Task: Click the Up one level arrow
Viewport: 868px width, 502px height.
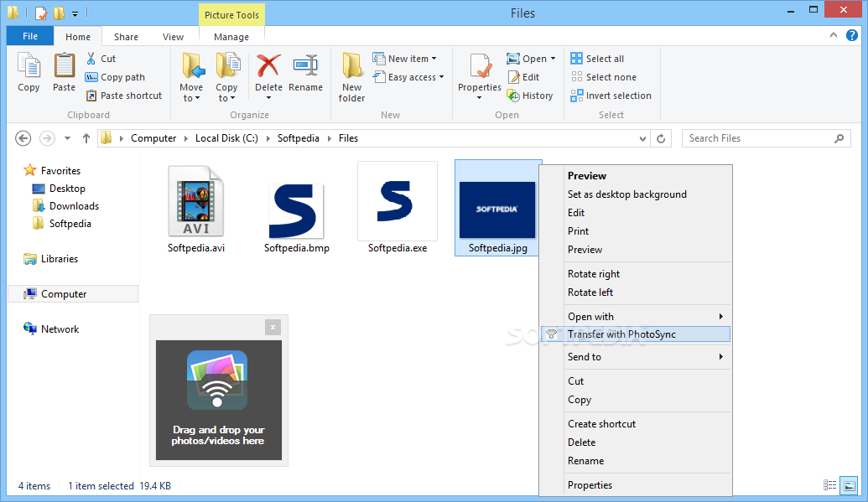Action: tap(86, 137)
